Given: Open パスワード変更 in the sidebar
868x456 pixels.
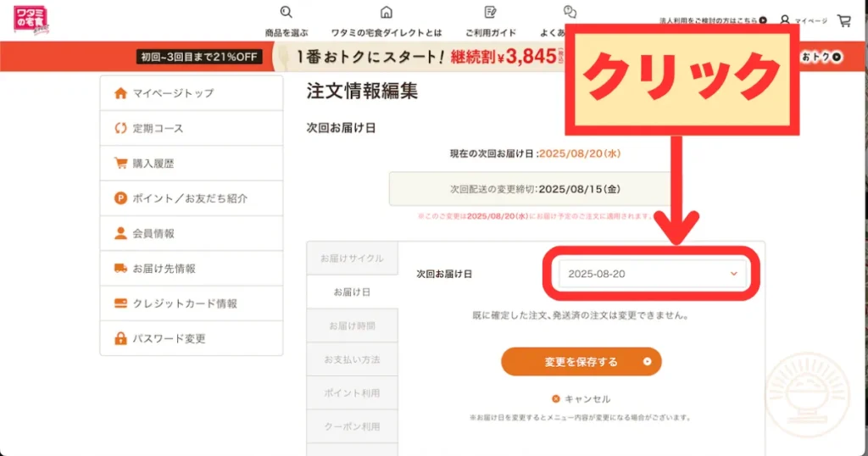Looking at the screenshot, I should click(x=192, y=338).
